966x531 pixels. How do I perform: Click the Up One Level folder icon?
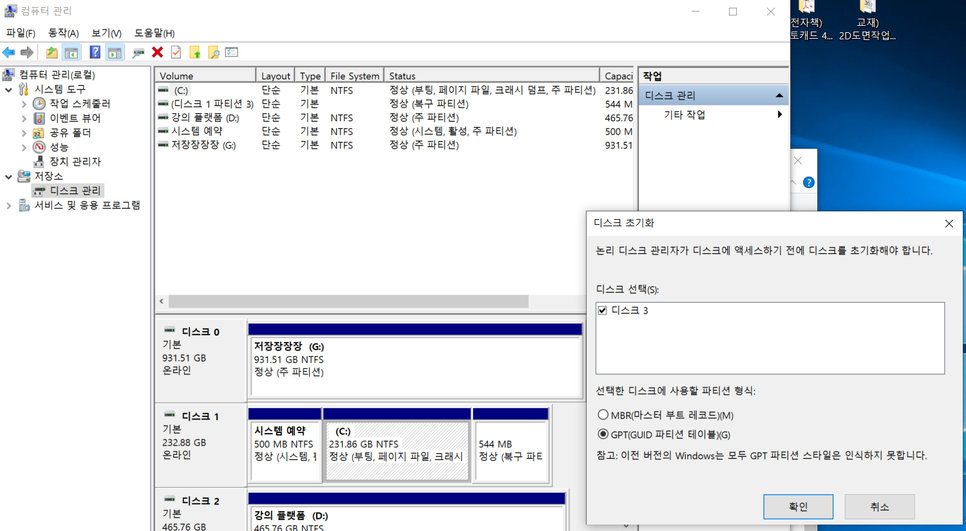pyautogui.click(x=52, y=52)
